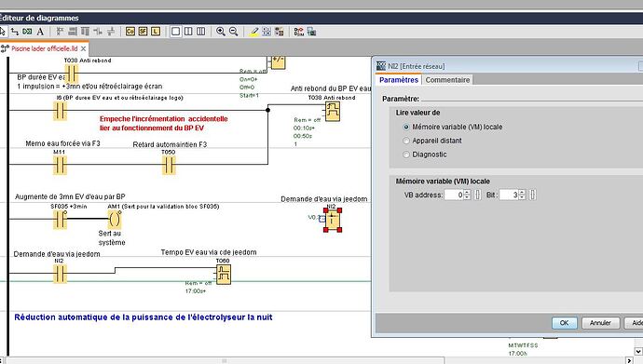
Task: Select the NI2 contact on bottom rung
Action: tap(60, 274)
